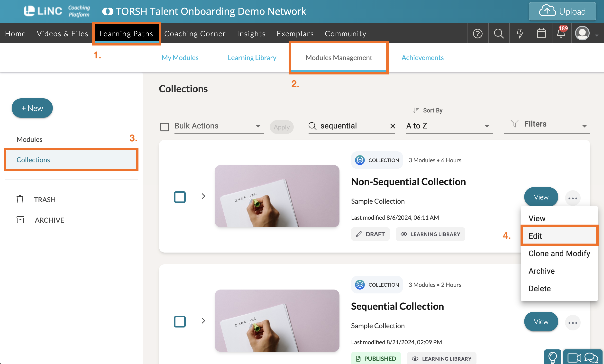Clear the sequential search text
The width and height of the screenshot is (604, 364).
tap(393, 126)
